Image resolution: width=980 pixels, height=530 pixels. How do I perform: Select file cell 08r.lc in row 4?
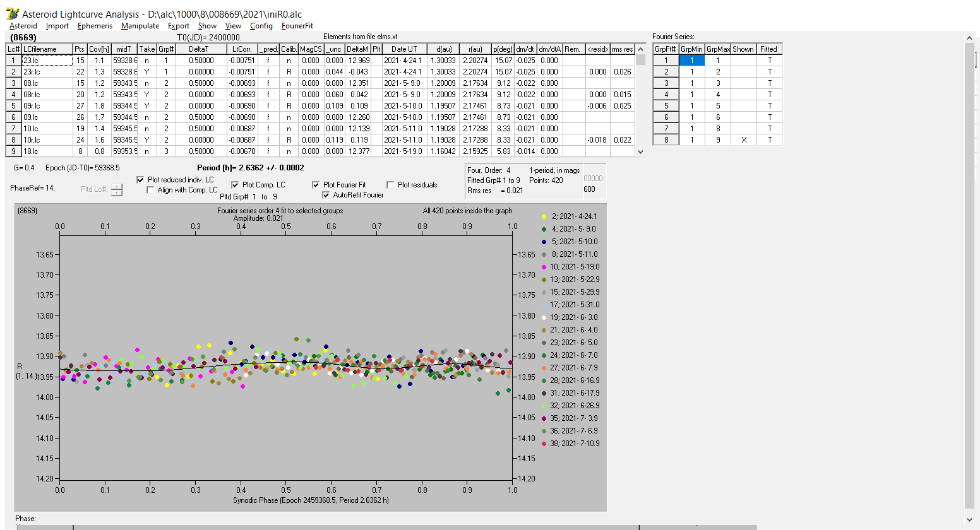click(47, 95)
